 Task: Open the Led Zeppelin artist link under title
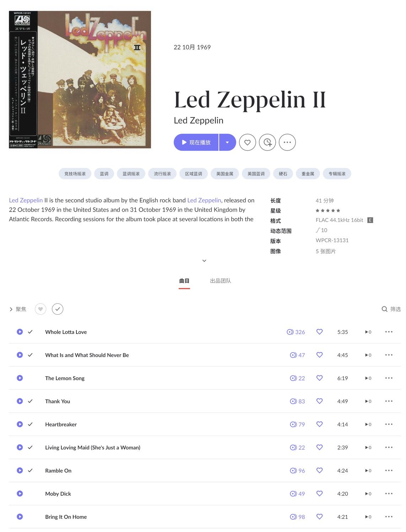199,121
